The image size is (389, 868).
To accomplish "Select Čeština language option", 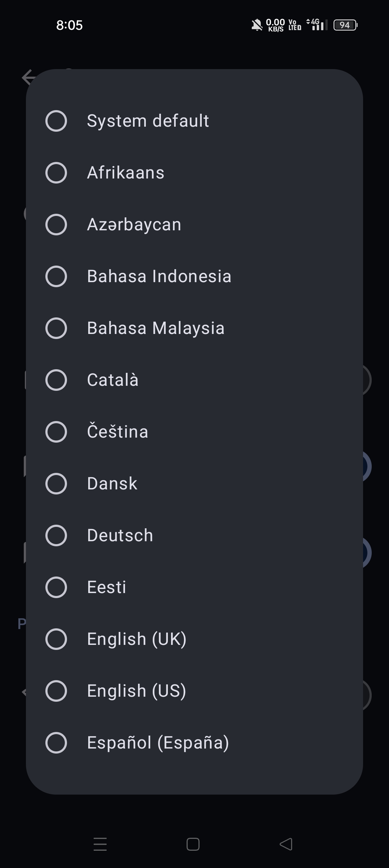I will 56,432.
